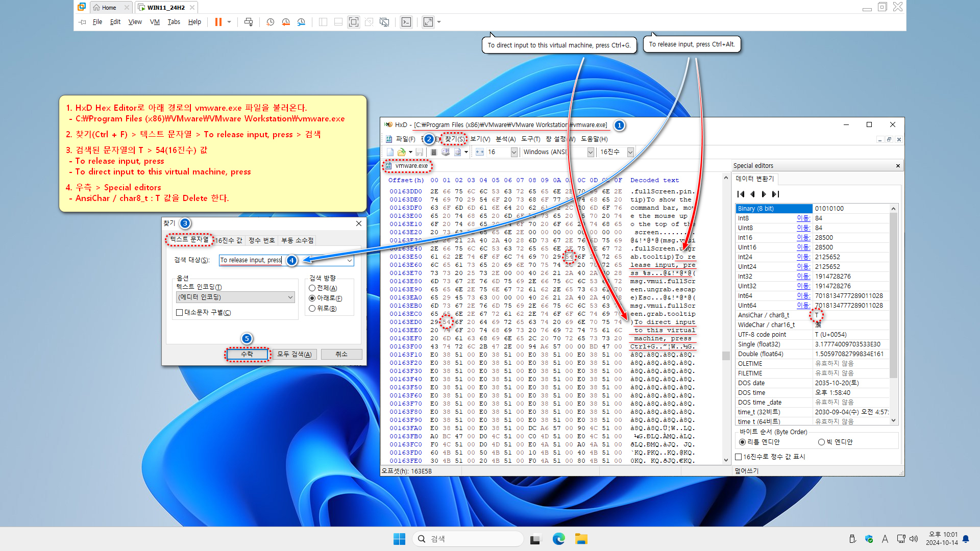
Task: Open HxD 분석(A) menu
Action: pyautogui.click(x=505, y=139)
